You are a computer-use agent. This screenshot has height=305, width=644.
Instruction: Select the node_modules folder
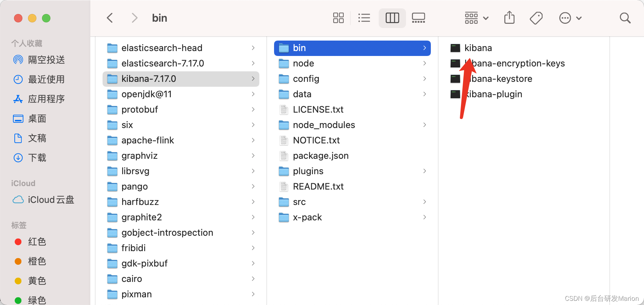coord(352,125)
